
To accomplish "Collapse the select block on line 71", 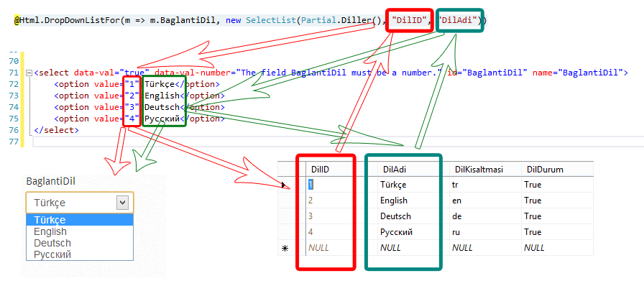I will tap(29, 73).
